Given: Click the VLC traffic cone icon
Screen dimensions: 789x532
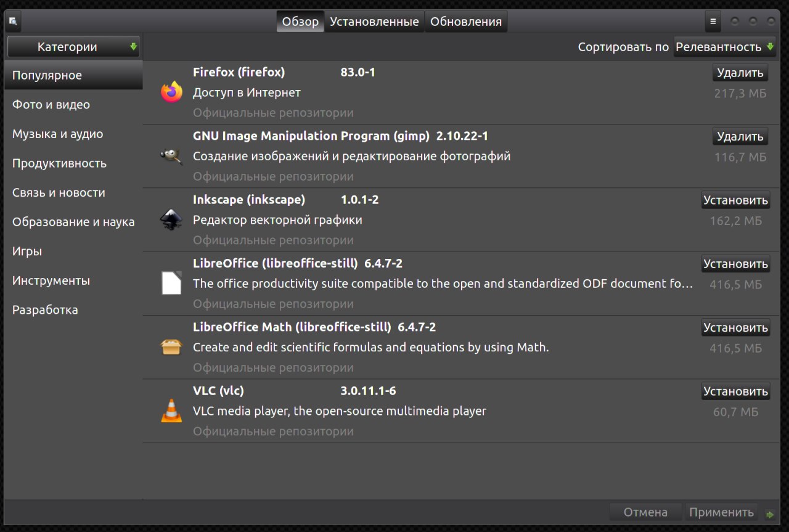Looking at the screenshot, I should [171, 411].
